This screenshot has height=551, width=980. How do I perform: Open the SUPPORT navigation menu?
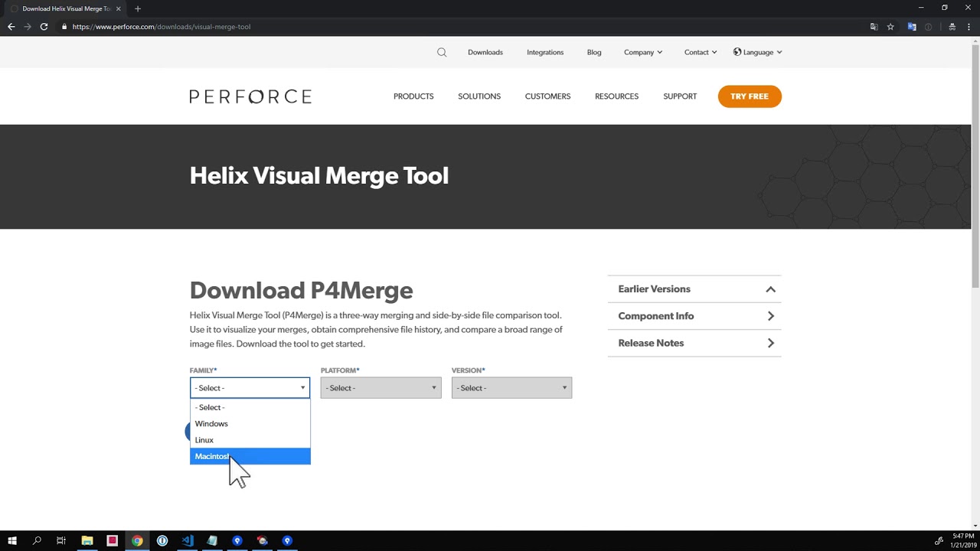[x=680, y=96]
